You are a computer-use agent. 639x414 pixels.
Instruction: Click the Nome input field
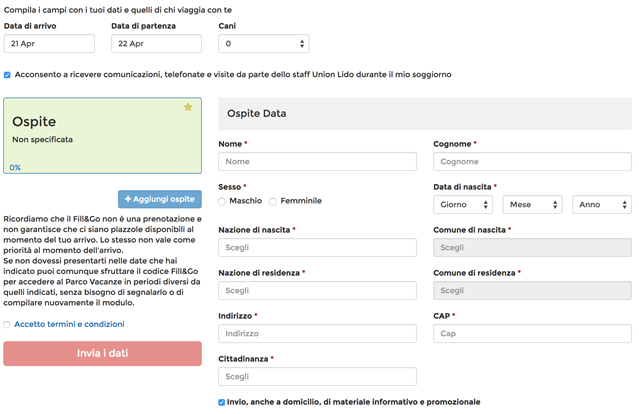point(317,161)
